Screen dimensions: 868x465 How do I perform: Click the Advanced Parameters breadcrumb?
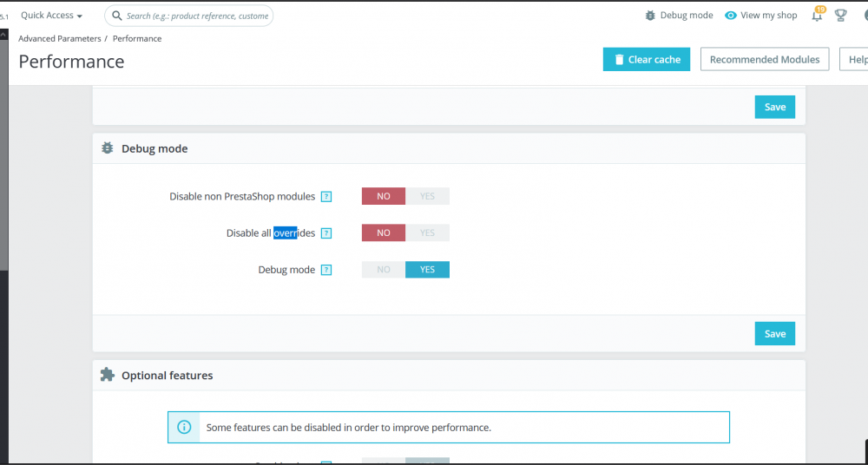point(60,39)
